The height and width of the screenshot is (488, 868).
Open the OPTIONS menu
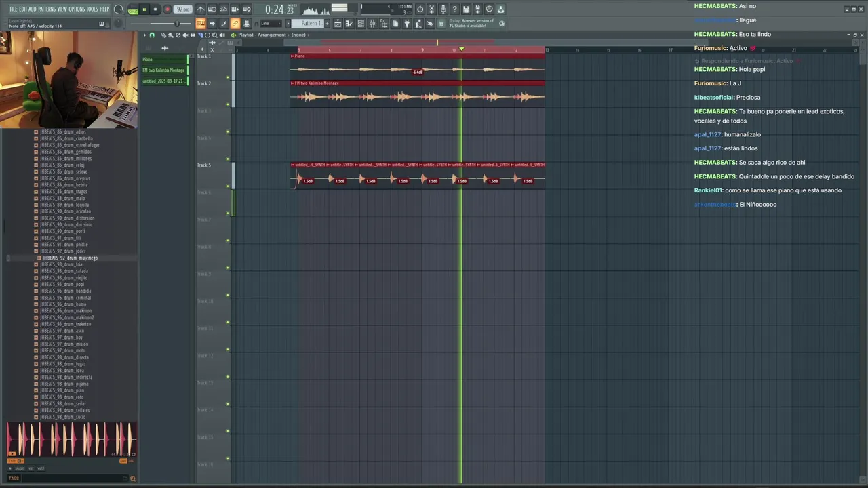(x=76, y=9)
